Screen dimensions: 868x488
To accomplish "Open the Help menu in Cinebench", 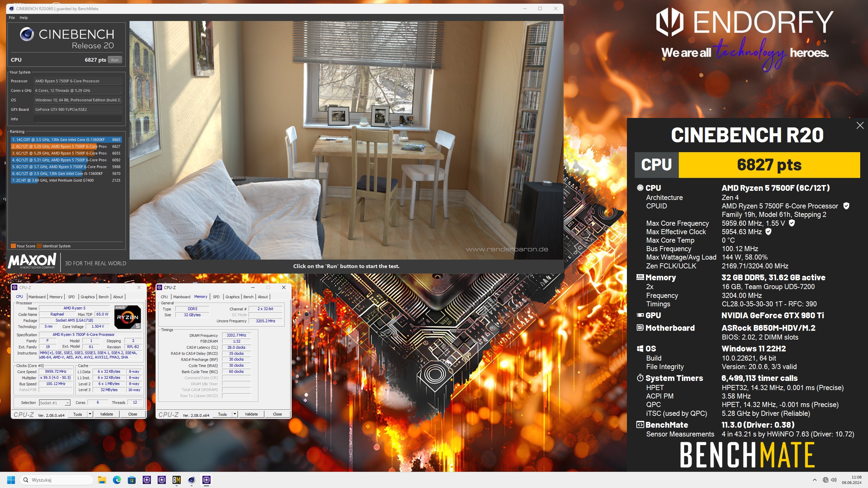I will tap(24, 18).
